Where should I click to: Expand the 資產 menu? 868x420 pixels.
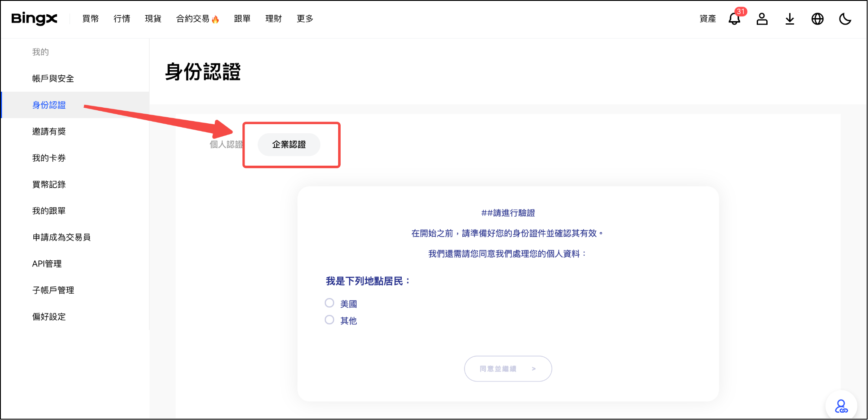coord(708,19)
